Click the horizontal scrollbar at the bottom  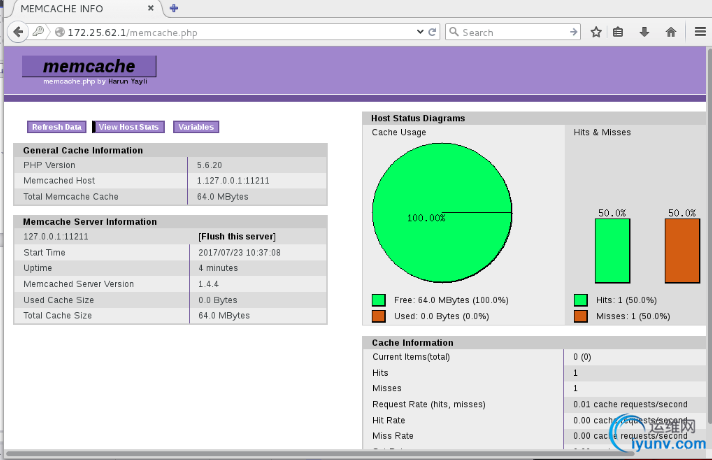click(320, 453)
